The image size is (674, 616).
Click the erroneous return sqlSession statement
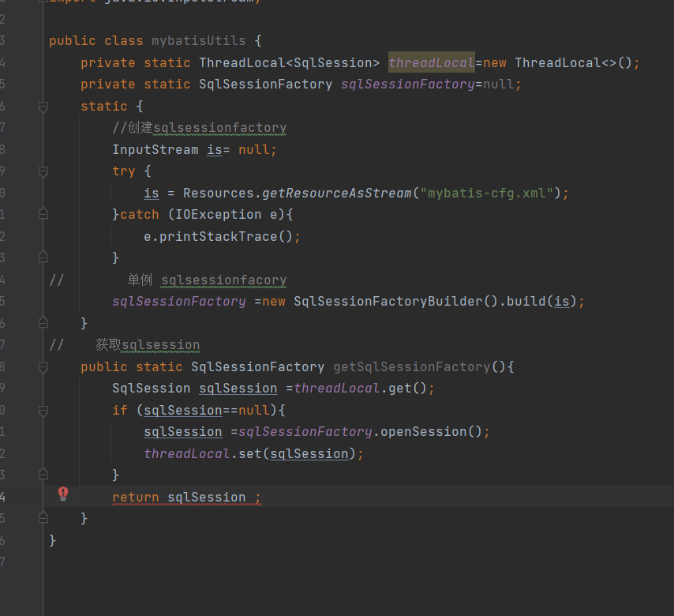[186, 498]
